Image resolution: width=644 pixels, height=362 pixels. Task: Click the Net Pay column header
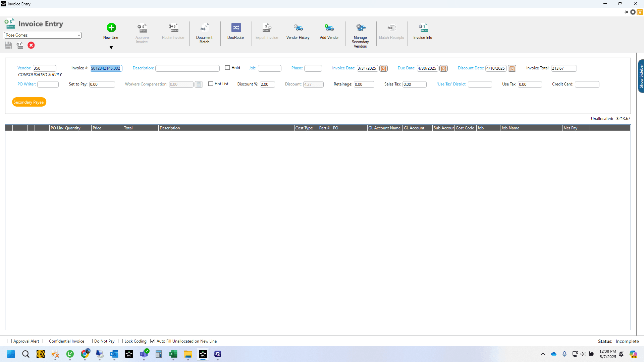pos(576,128)
